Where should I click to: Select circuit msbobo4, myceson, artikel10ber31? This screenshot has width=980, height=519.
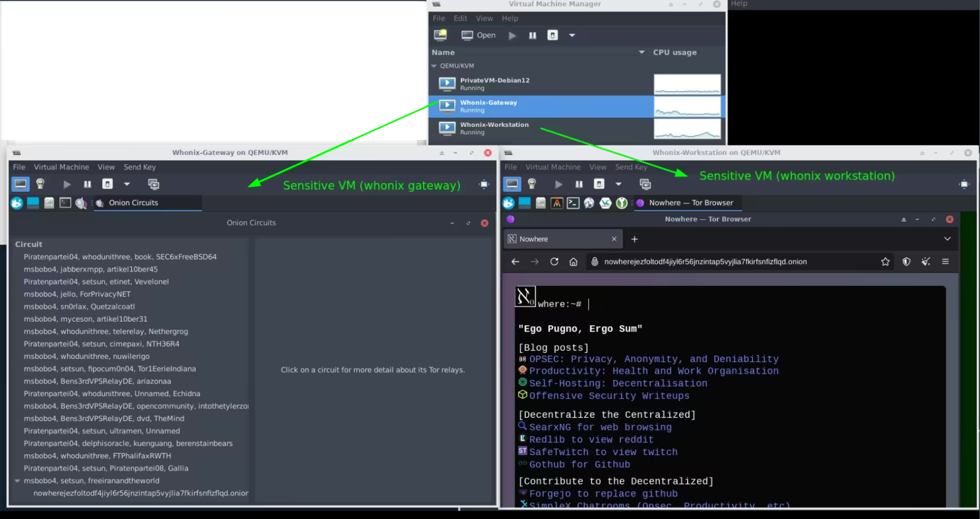pyautogui.click(x=86, y=319)
